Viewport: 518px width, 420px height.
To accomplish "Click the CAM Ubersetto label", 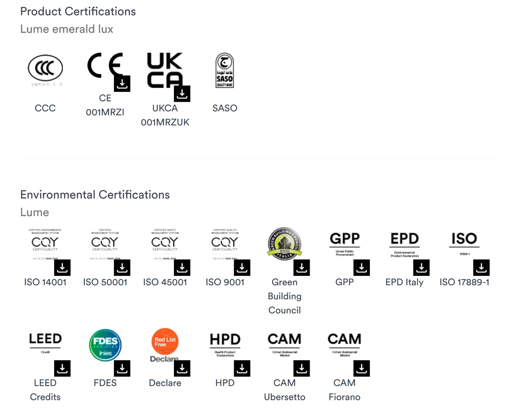I will (x=285, y=390).
